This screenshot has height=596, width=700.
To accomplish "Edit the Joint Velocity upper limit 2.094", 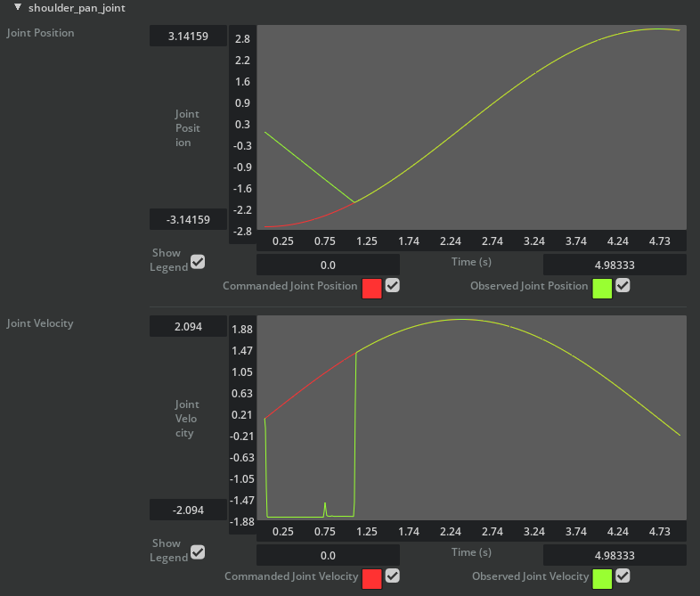I will (x=188, y=327).
